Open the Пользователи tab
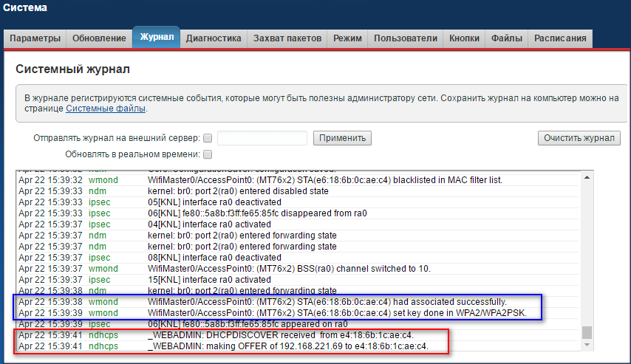631x364 pixels. click(x=406, y=38)
